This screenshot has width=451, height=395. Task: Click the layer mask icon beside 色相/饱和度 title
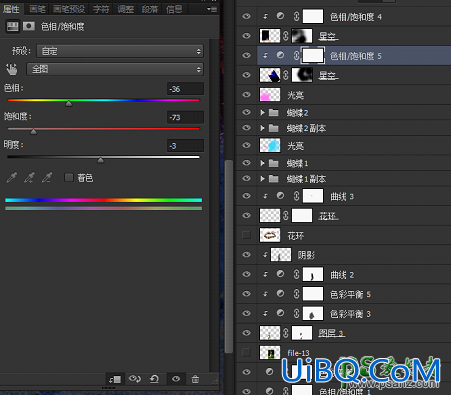29,26
